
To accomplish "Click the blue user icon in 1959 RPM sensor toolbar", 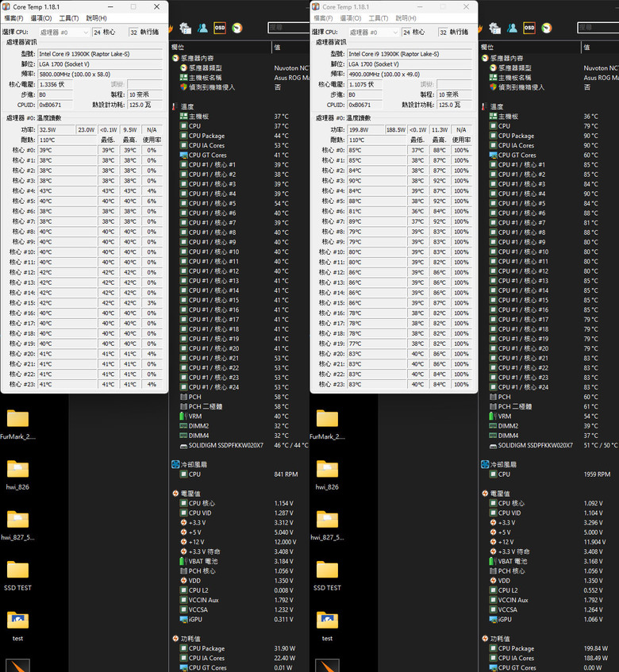I will (x=512, y=28).
